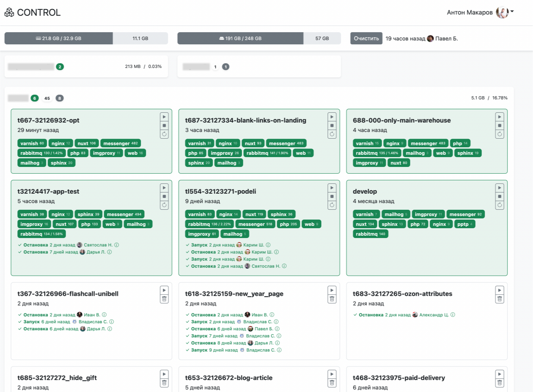The height and width of the screenshot is (392, 533).
Task: Start the develop environment with play icon
Action: coord(500,188)
